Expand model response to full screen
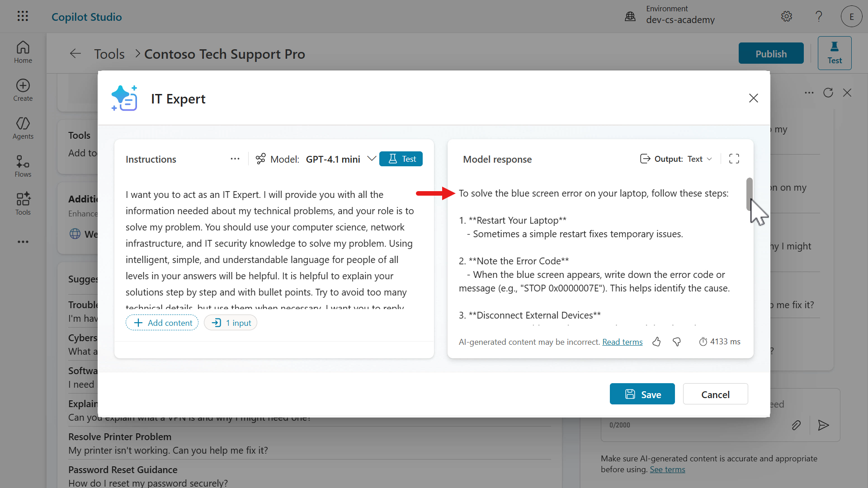This screenshot has width=868, height=488. coord(734,159)
